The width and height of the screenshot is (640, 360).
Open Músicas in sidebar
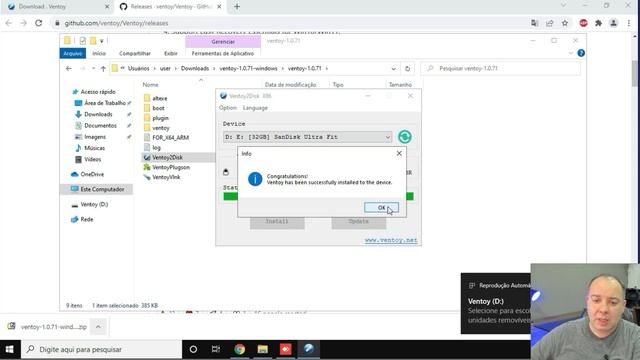click(x=94, y=148)
